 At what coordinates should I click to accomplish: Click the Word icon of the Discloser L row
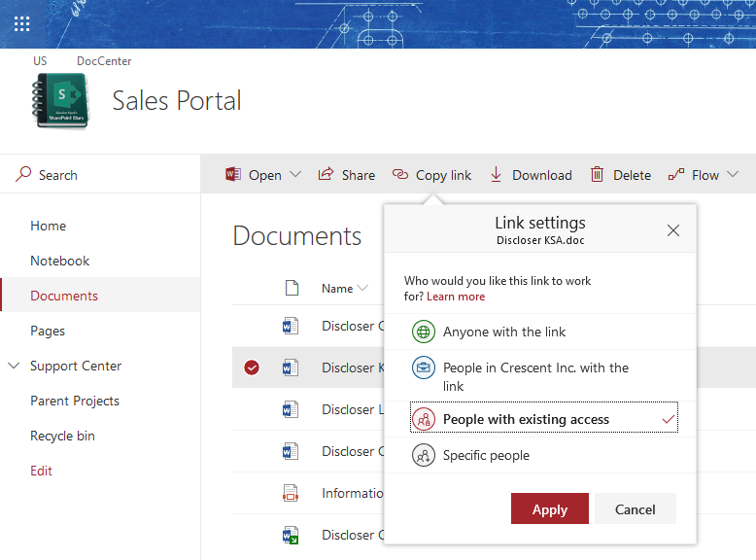[x=291, y=409]
